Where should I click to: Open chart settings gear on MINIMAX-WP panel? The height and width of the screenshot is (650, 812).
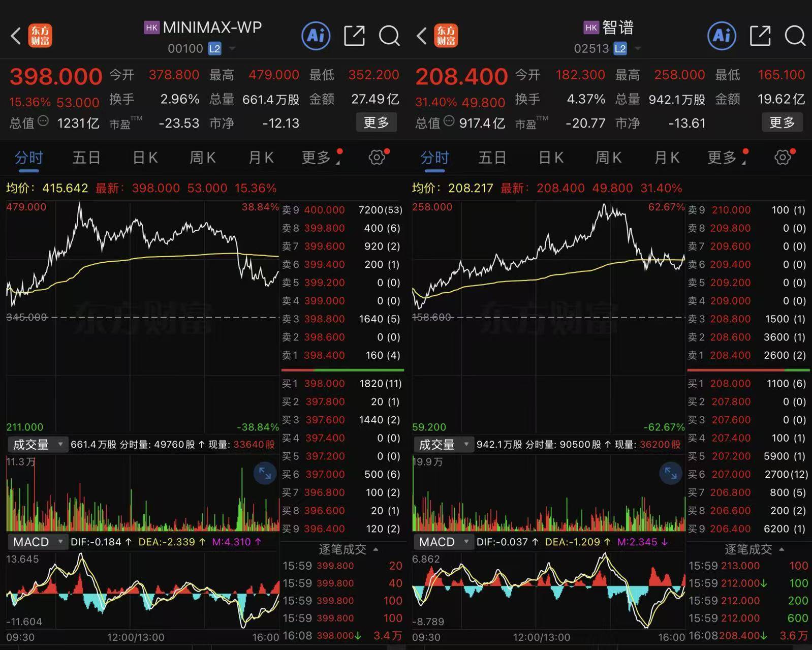[377, 158]
